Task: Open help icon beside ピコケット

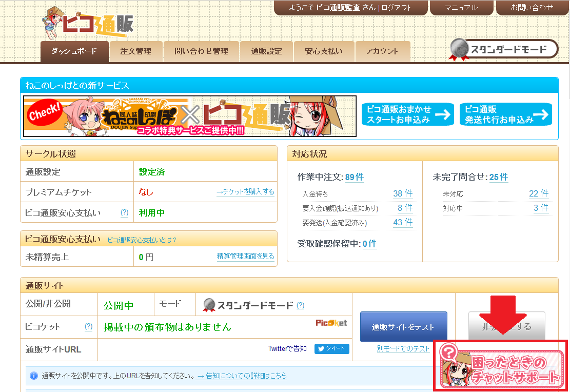Action: coord(88,327)
